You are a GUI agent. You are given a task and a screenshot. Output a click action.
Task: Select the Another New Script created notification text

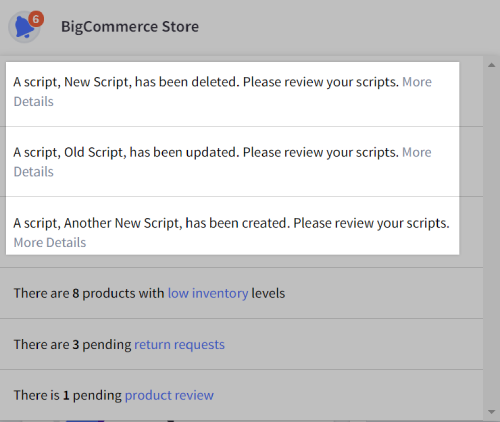[231, 223]
